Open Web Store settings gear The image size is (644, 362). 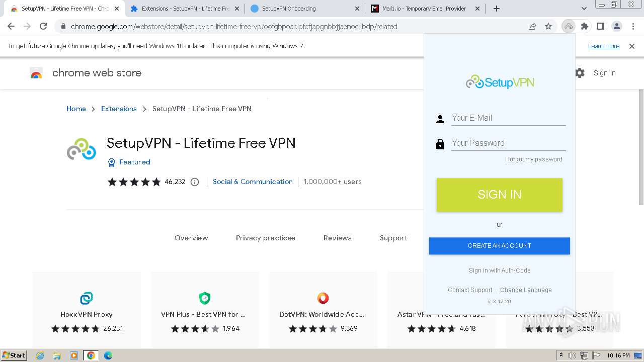(x=580, y=73)
